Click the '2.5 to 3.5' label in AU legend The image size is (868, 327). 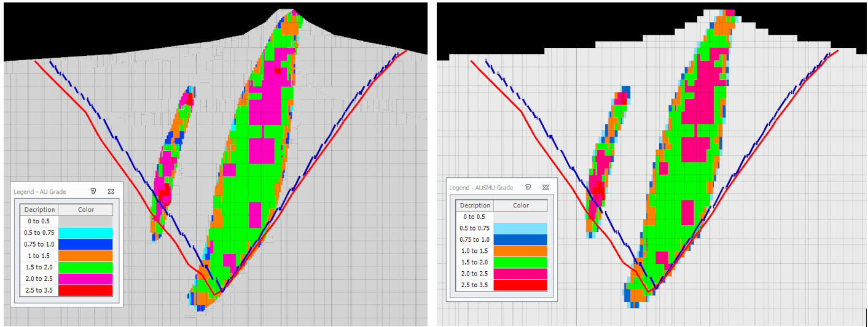39,290
